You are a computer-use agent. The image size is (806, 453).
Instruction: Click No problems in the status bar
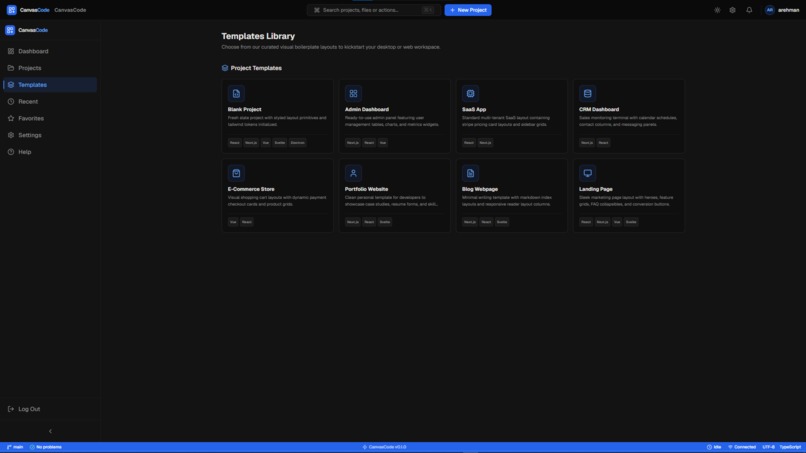[46, 447]
